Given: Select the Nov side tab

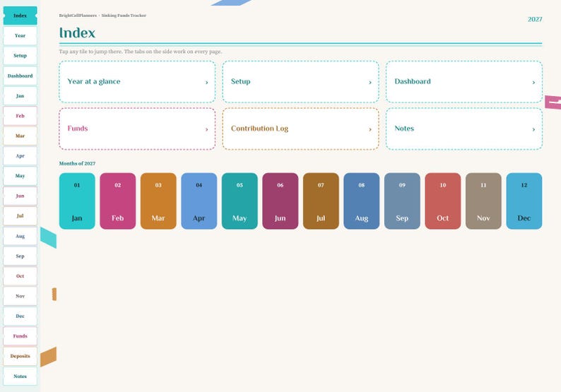Looking at the screenshot, I should click(20, 296).
